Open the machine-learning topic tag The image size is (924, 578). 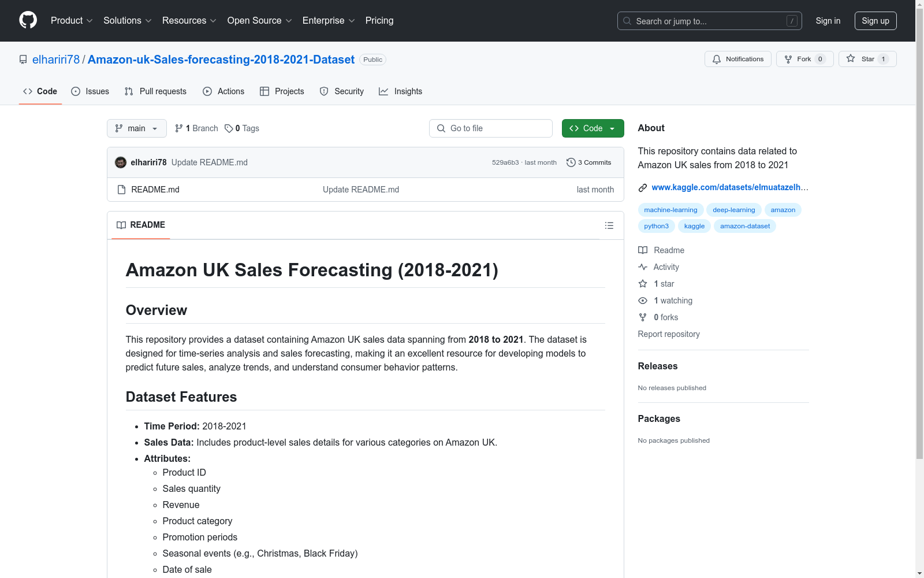pos(670,210)
